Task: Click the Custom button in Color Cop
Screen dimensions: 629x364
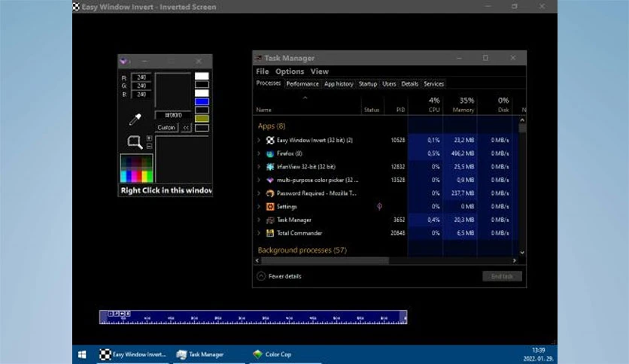Action: click(166, 128)
